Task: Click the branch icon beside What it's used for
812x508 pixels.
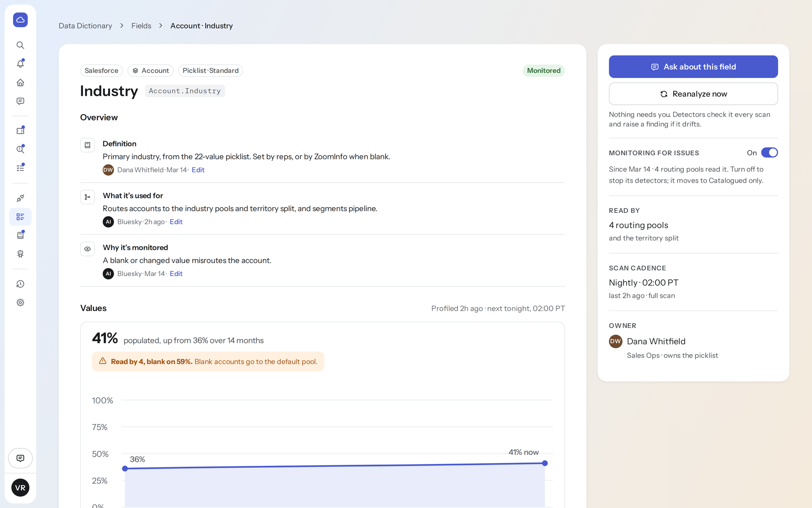Action: pyautogui.click(x=87, y=197)
